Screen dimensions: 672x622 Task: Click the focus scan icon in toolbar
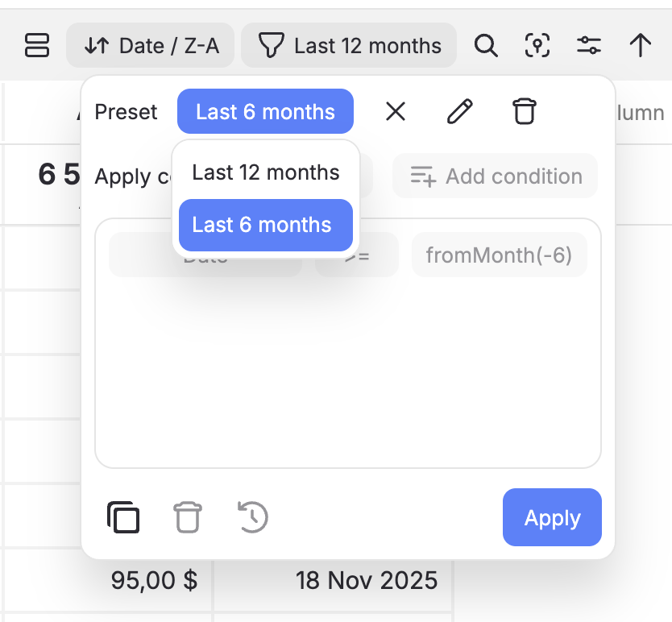(537, 45)
